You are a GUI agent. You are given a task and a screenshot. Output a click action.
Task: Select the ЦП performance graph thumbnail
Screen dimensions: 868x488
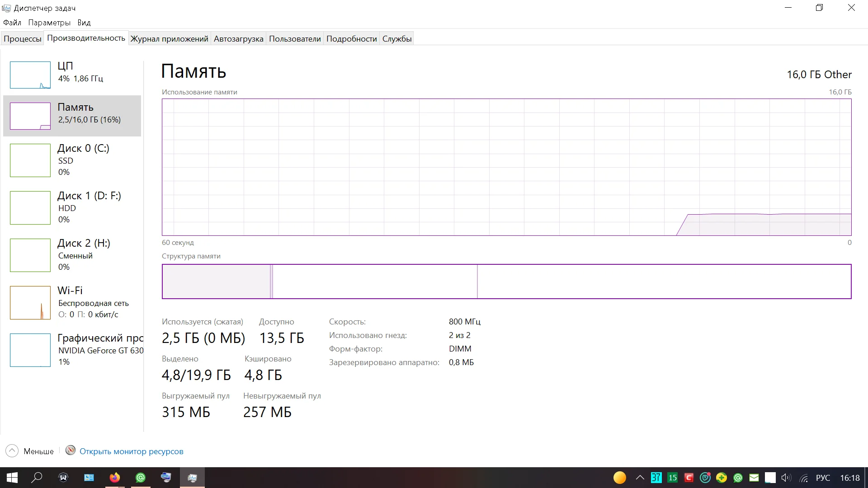(x=30, y=75)
